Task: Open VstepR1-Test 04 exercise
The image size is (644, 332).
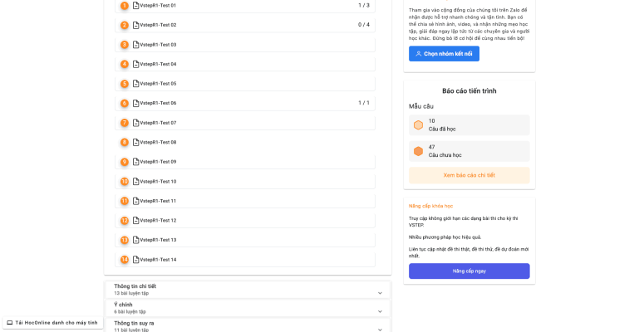Action: click(245, 64)
